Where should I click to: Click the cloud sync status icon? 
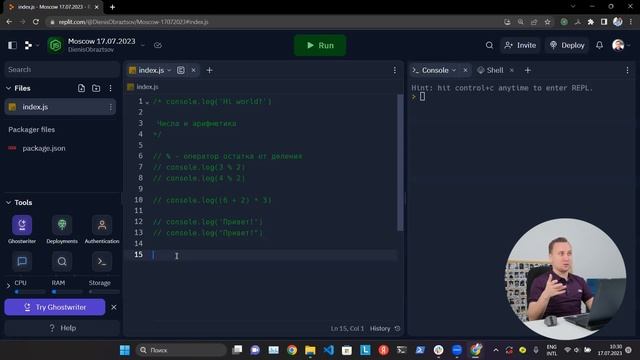click(158, 45)
